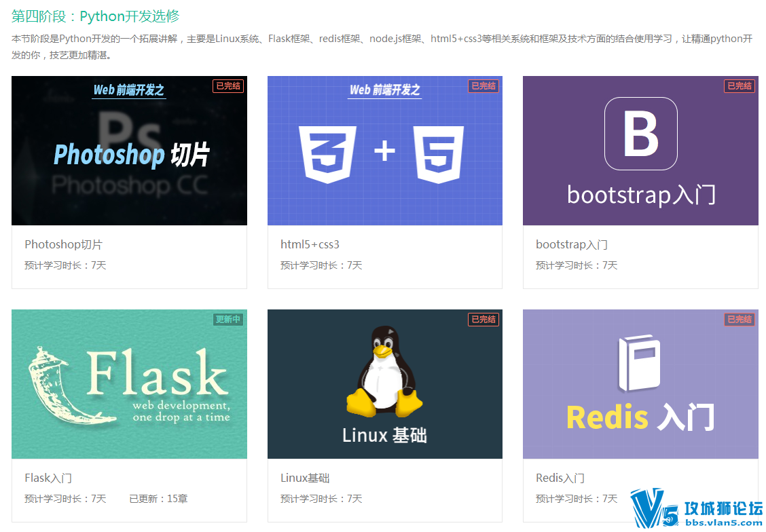The width and height of the screenshot is (766, 532).
Task: Click the Flask入门 course title
Action: [x=48, y=478]
